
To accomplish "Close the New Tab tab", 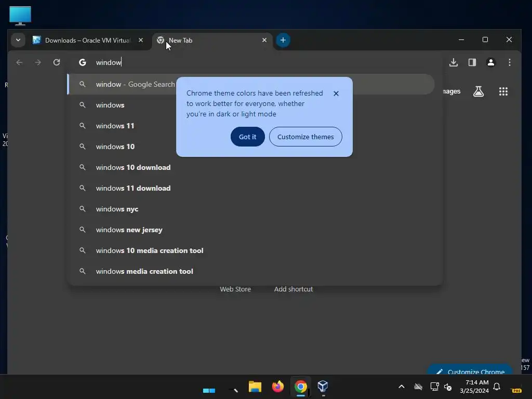I will [x=264, y=40].
